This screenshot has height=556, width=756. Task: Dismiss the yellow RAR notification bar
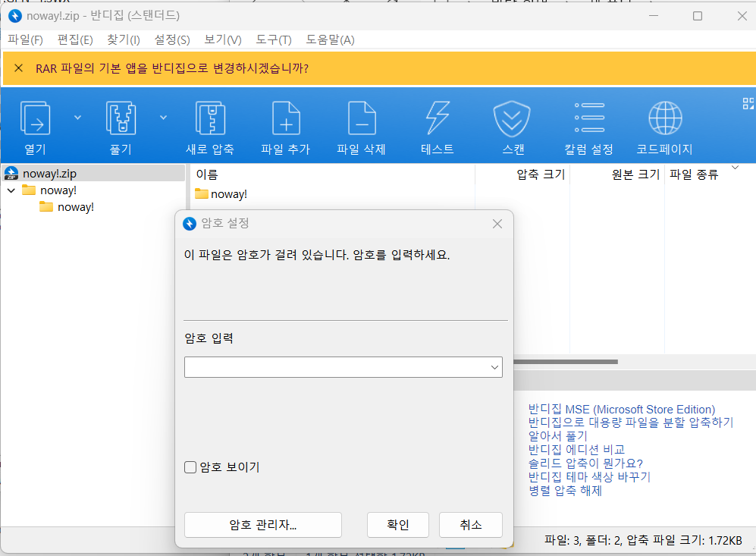click(18, 68)
